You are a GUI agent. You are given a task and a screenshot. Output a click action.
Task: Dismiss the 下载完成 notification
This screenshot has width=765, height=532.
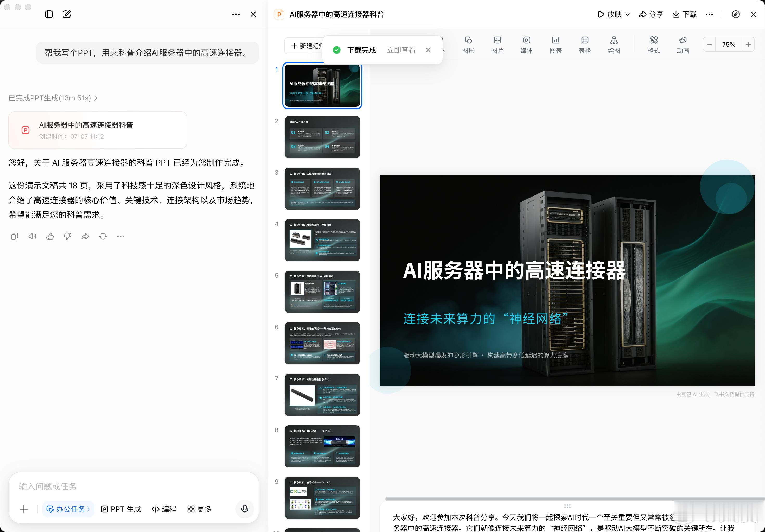pos(429,50)
